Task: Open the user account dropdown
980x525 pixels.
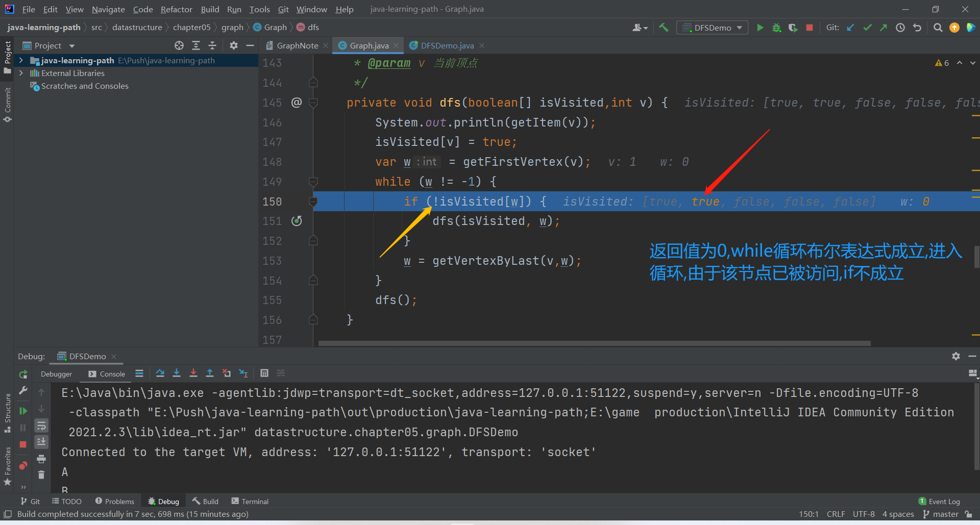Action: point(640,28)
